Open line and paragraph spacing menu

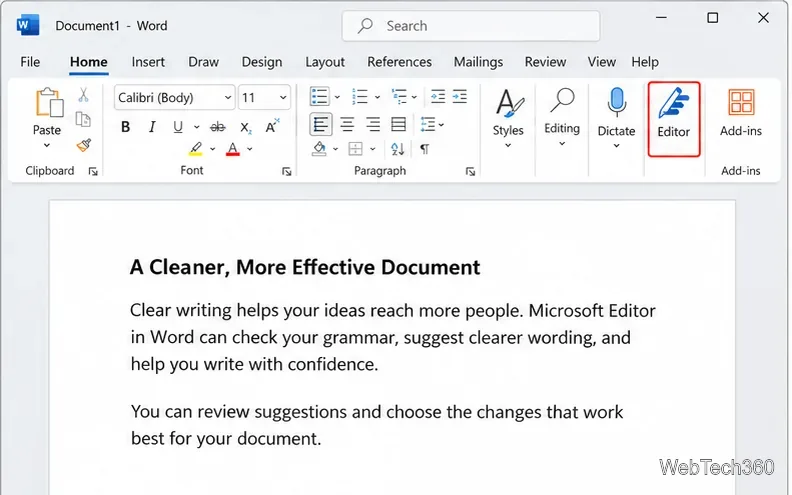(432, 124)
